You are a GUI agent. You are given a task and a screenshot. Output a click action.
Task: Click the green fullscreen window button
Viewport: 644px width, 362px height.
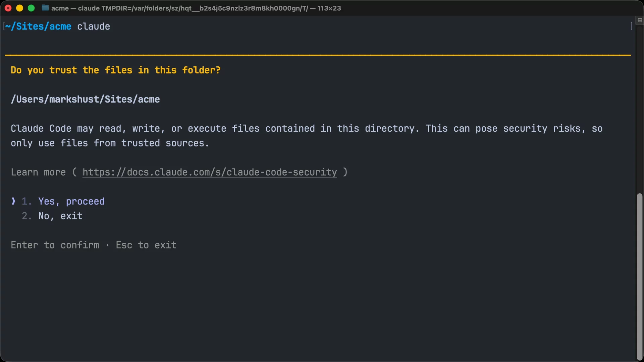[x=31, y=8]
